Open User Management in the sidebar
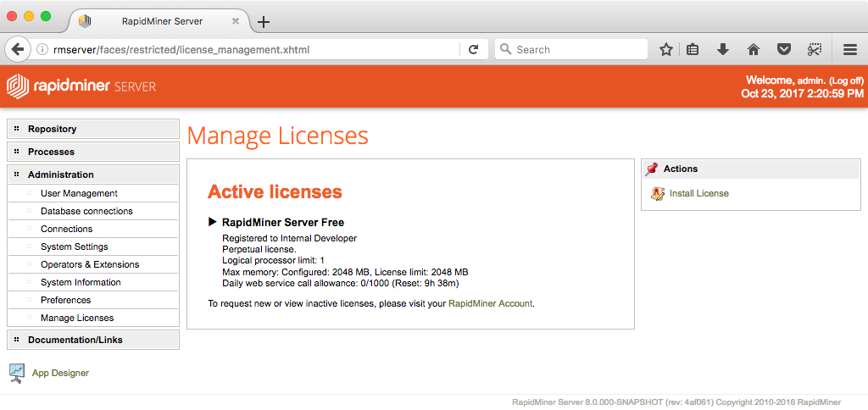The height and width of the screenshot is (410, 868). [79, 193]
